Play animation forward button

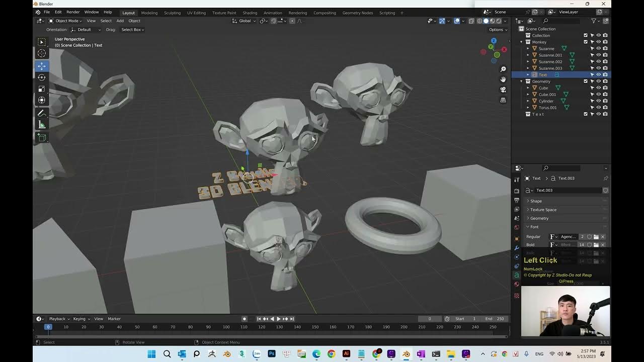(279, 319)
